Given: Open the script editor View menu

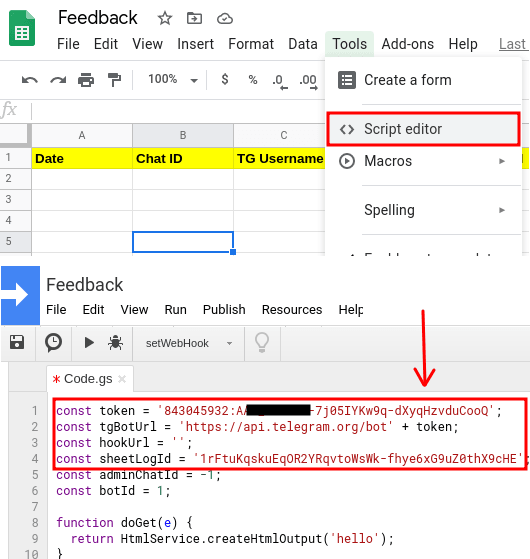Looking at the screenshot, I should click(x=134, y=309).
